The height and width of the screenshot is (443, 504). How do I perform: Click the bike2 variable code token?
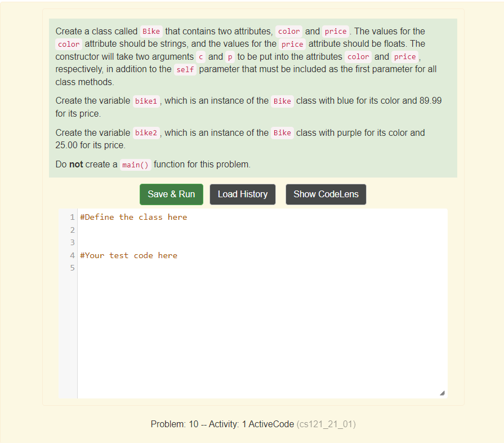click(x=146, y=133)
